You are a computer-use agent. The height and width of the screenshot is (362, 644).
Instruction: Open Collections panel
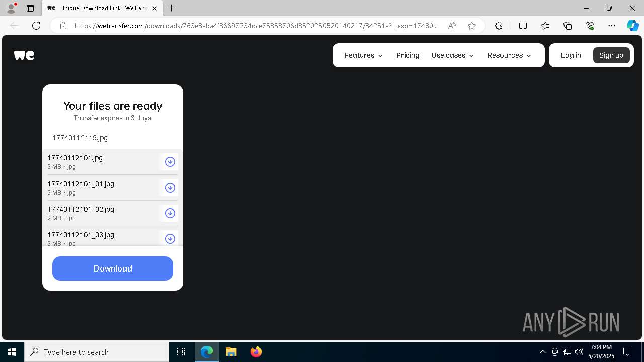(x=568, y=26)
